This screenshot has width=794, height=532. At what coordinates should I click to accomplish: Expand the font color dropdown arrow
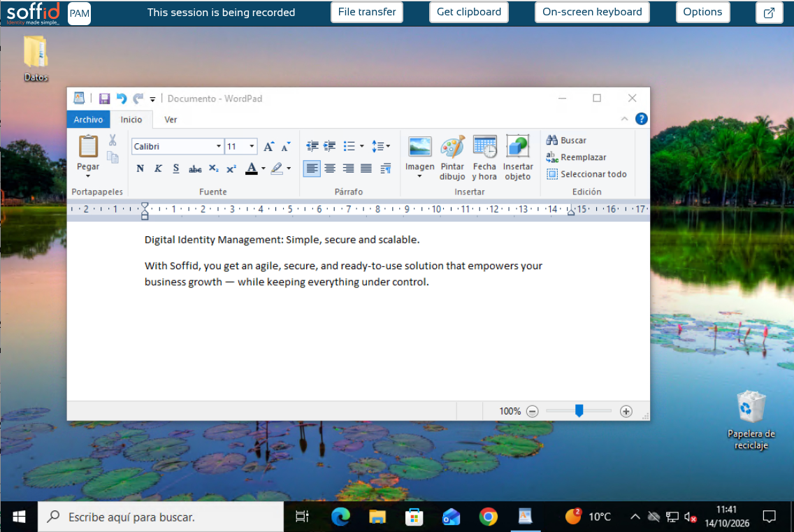(x=264, y=168)
